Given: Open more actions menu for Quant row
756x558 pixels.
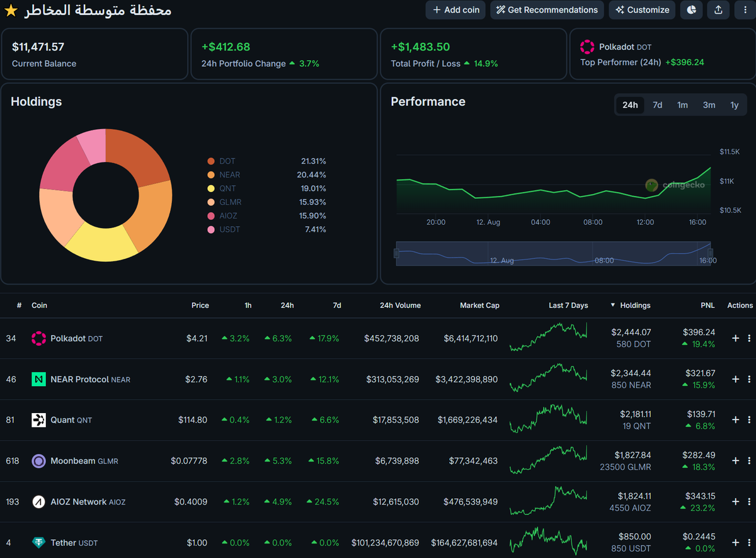Looking at the screenshot, I should click(x=749, y=420).
